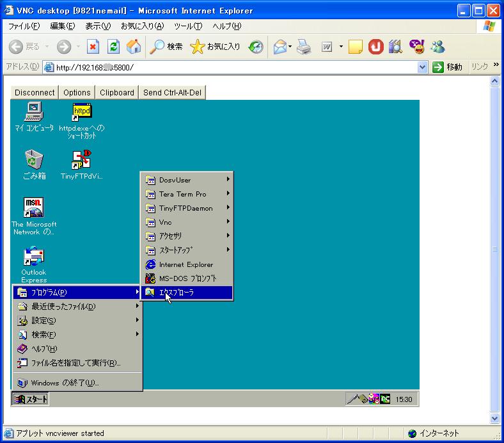Select プログラム(P) in the start menu
The height and width of the screenshot is (443, 504).
[77, 293]
